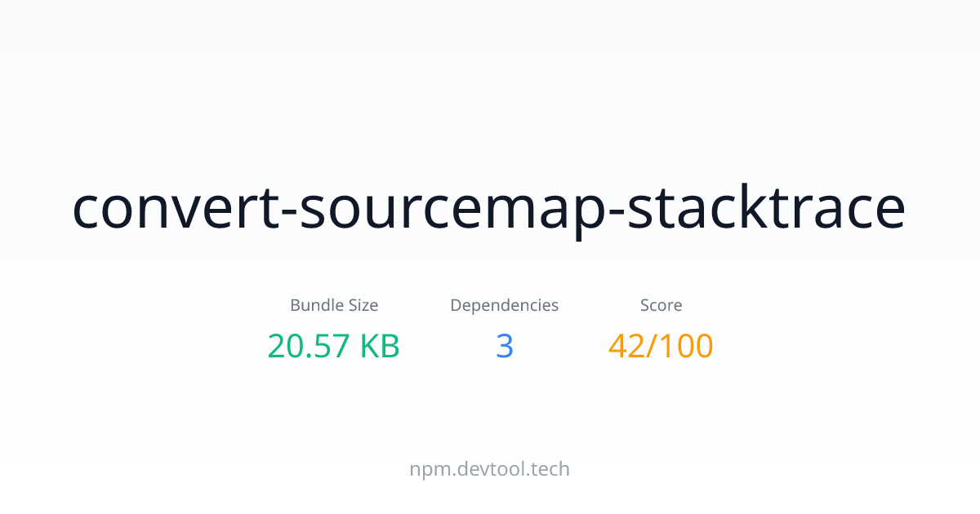Click the Score label
This screenshot has height=514, width=980.
[661, 305]
